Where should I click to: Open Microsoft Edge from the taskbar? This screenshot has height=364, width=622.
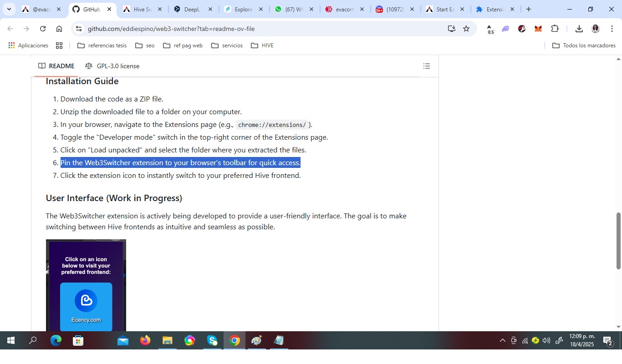(56, 340)
